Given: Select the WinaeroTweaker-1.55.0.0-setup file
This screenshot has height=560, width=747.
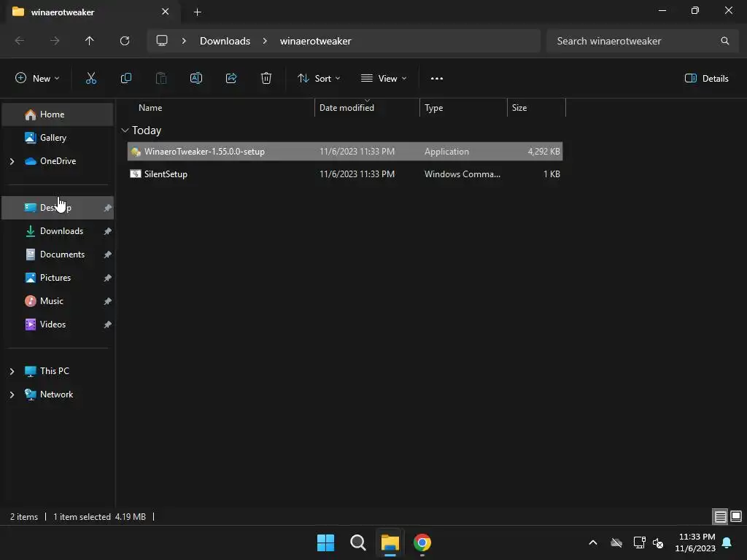Looking at the screenshot, I should tap(345, 152).
